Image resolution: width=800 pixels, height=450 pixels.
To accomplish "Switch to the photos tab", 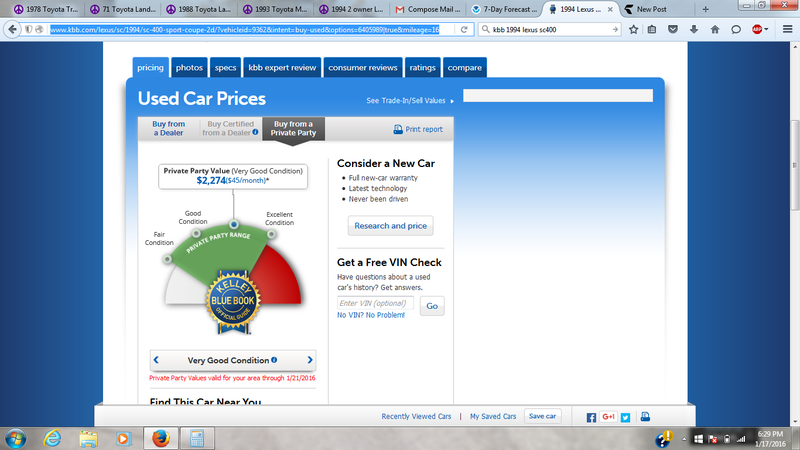I will tap(189, 67).
